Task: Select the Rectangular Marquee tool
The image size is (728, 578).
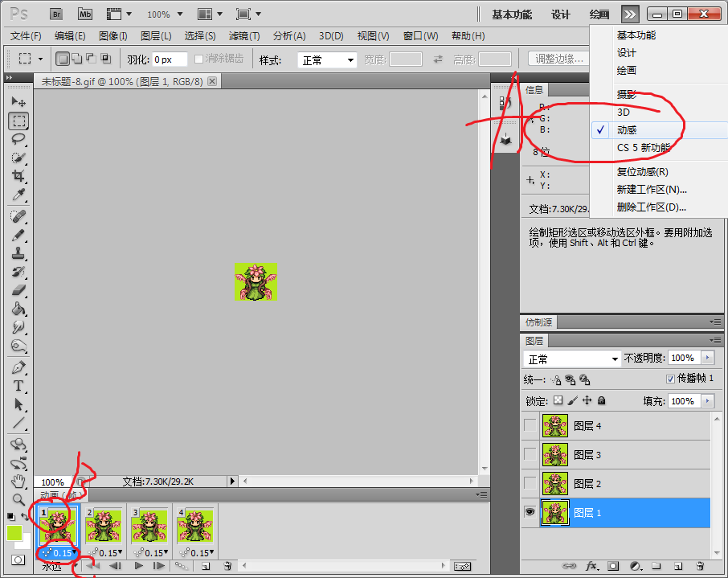Action: [18, 121]
